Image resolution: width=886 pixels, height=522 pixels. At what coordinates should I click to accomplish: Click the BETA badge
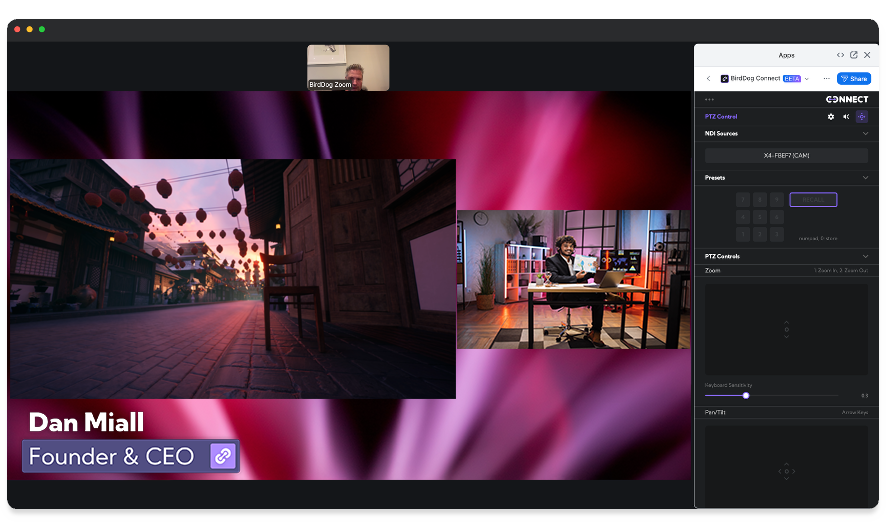coord(792,79)
